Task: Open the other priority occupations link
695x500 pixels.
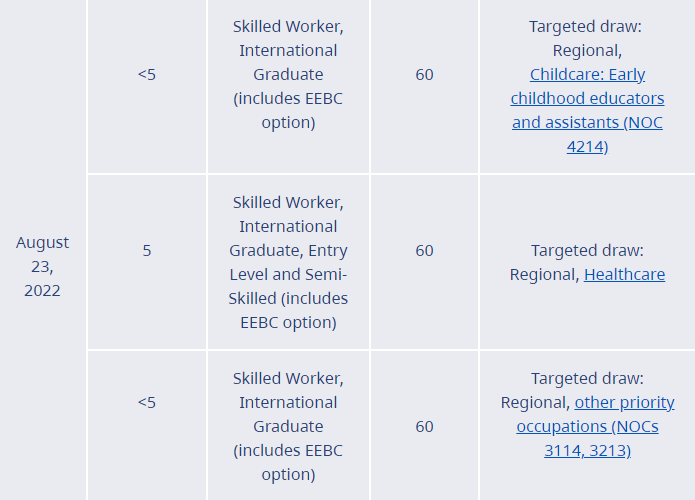Action: coord(624,402)
